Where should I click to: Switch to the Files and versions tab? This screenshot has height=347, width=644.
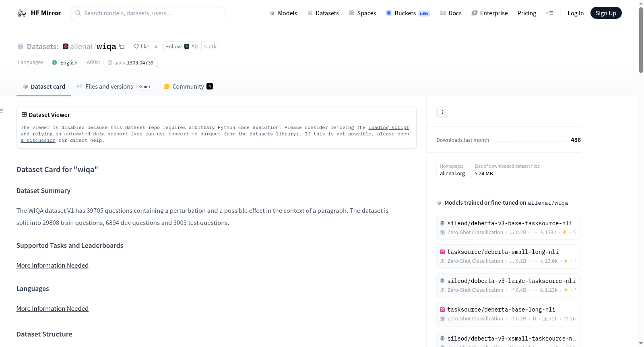point(114,86)
